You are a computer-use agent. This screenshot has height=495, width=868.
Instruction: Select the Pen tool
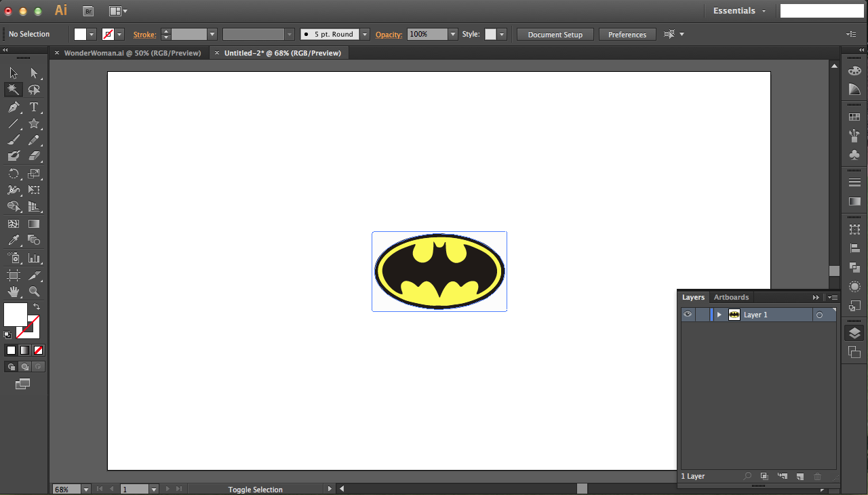14,107
